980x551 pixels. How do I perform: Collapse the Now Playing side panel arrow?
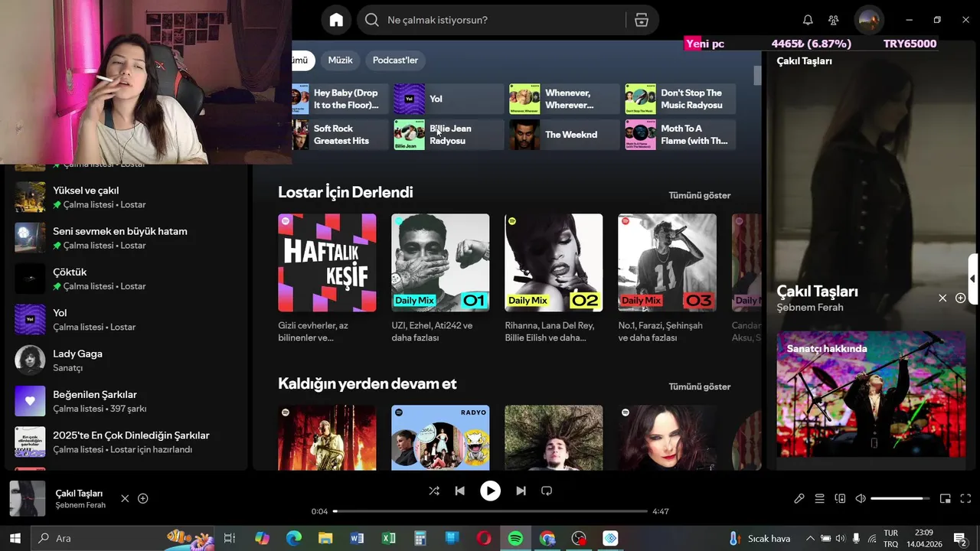[972, 279]
